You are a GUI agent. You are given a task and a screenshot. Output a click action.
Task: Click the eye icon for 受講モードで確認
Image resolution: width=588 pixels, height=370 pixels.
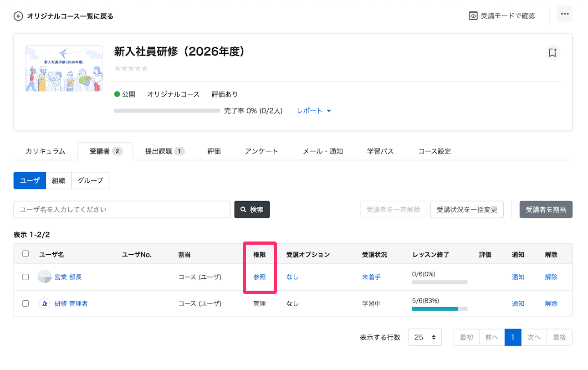[473, 16]
